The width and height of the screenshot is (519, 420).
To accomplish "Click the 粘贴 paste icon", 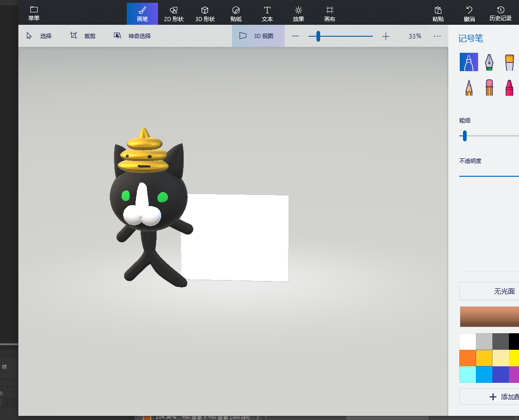I will pyautogui.click(x=438, y=13).
